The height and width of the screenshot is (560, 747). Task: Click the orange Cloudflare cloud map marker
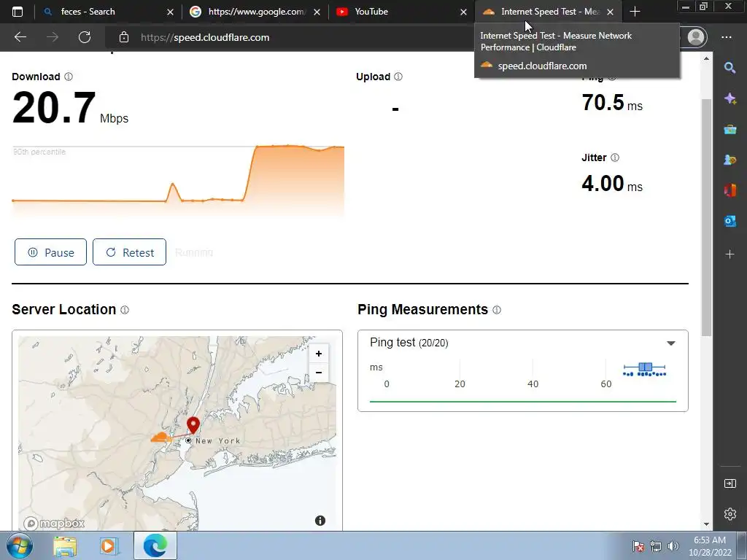[x=161, y=437]
